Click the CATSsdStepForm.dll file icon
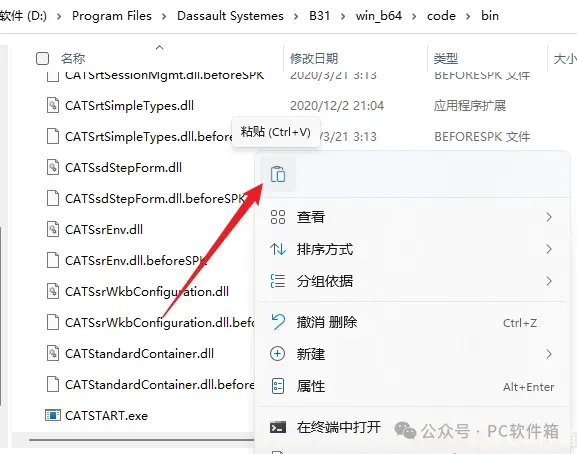 coord(53,167)
